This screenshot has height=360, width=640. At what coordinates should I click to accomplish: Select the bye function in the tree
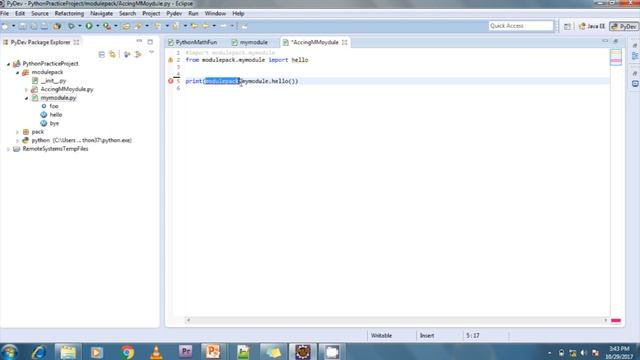coord(54,123)
